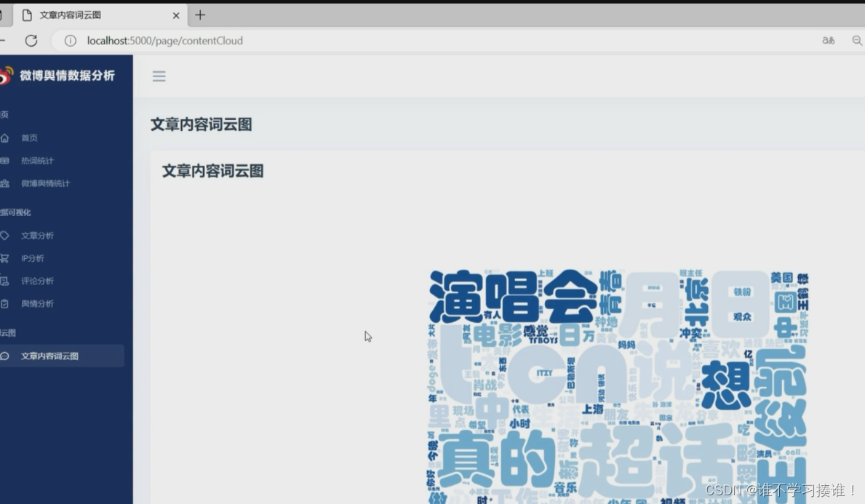Open the read aloud/translate icon in address bar
Screen dimensions: 865x504
[x=828, y=41]
